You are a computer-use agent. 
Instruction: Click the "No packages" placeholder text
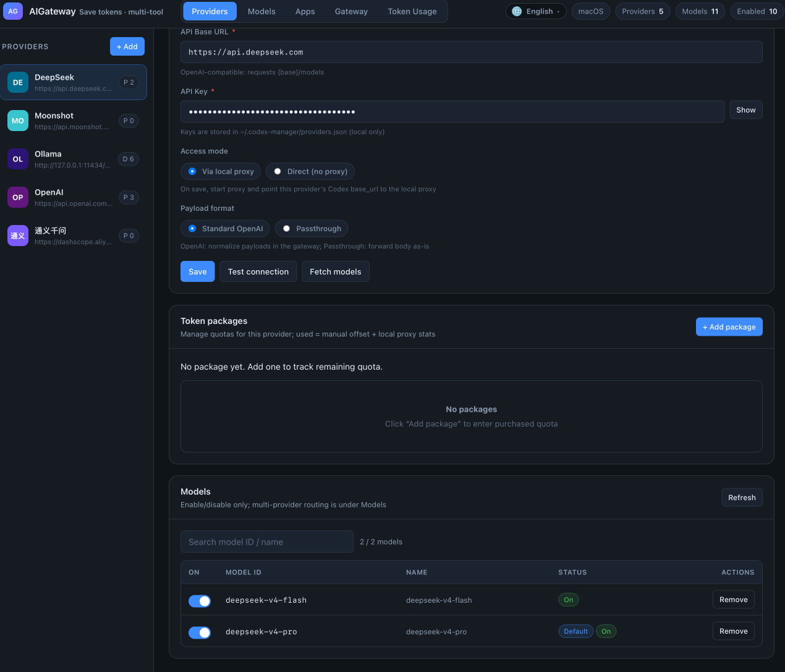tap(472, 409)
